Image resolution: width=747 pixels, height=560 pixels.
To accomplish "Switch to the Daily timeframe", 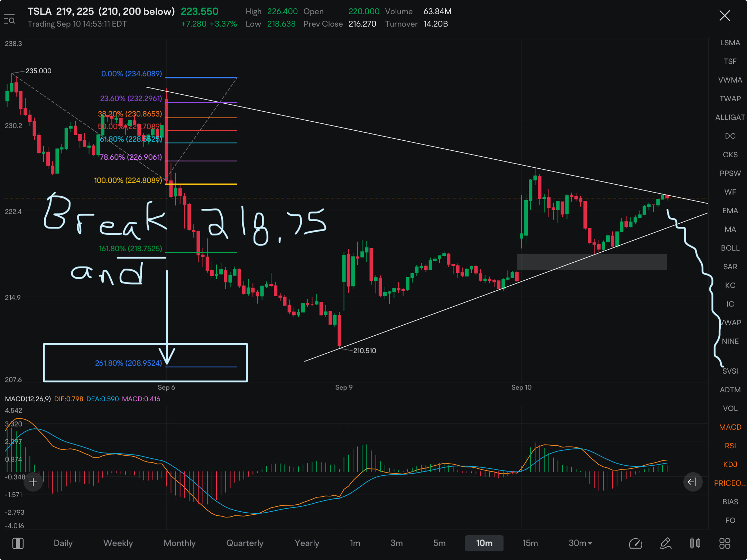I will 63,543.
